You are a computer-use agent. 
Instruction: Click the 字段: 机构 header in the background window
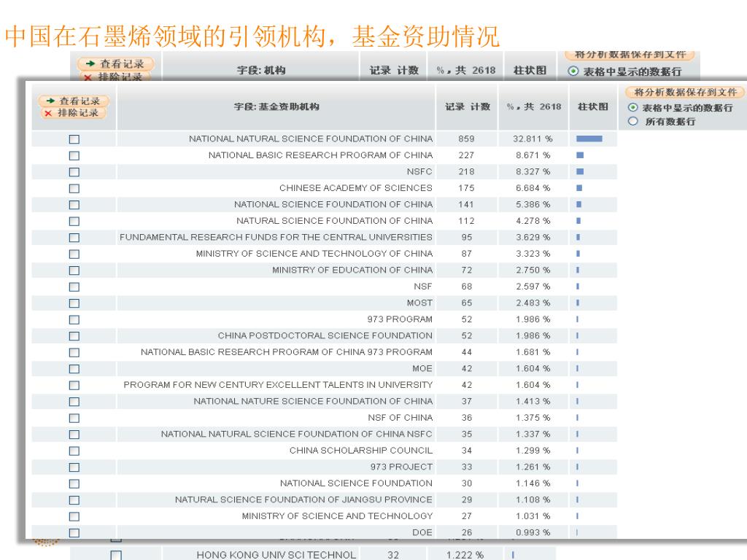pyautogui.click(x=261, y=71)
